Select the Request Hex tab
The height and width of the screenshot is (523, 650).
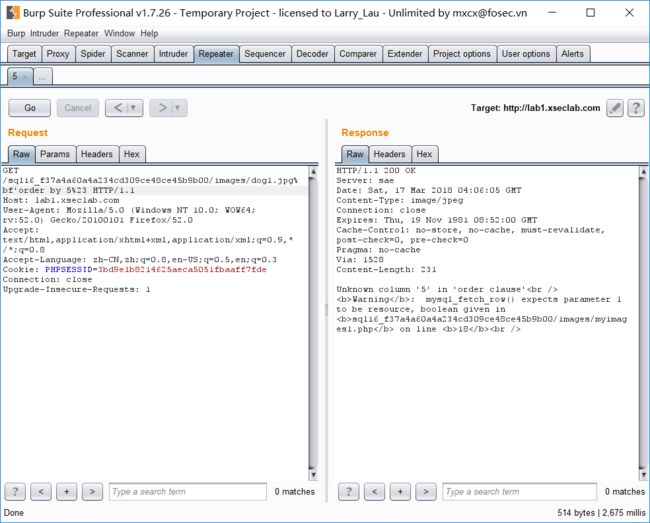point(132,154)
